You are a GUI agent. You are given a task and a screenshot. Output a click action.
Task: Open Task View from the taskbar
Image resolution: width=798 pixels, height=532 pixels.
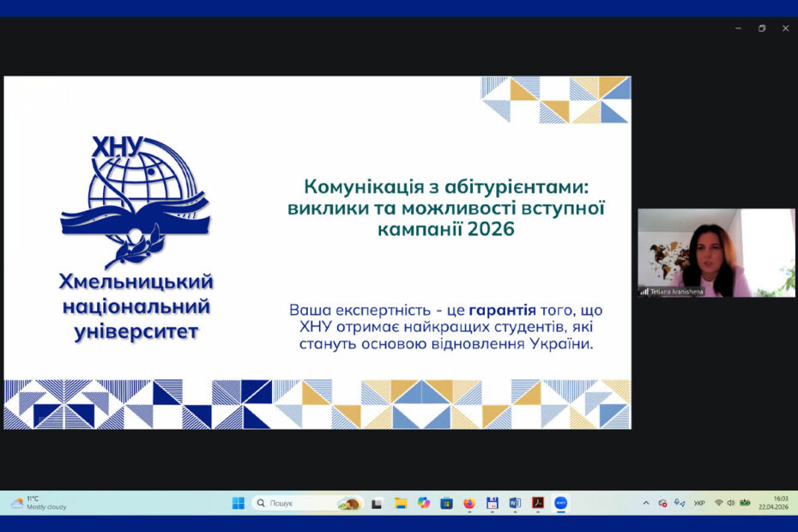click(x=377, y=504)
